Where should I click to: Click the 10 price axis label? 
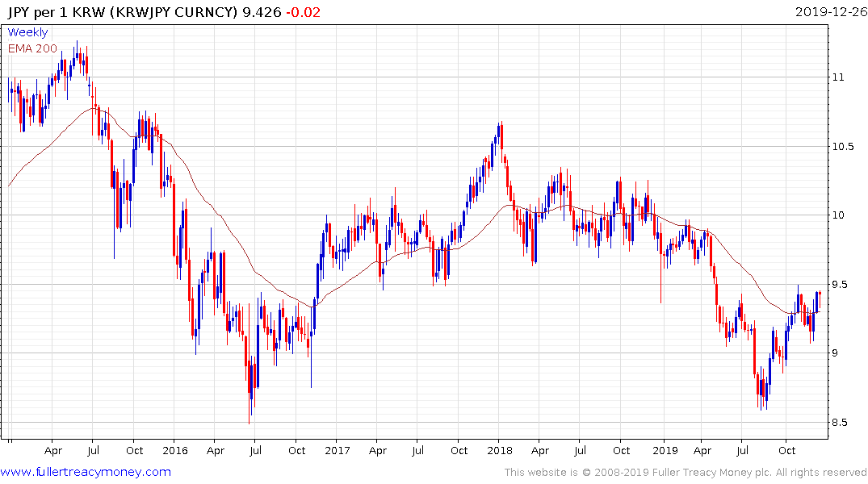coord(838,215)
